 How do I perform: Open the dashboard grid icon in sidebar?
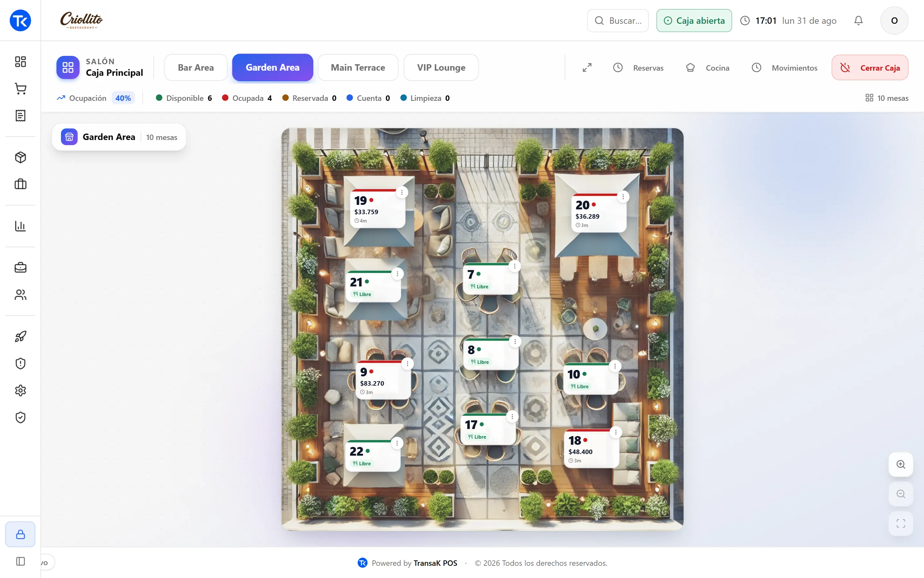[20, 62]
